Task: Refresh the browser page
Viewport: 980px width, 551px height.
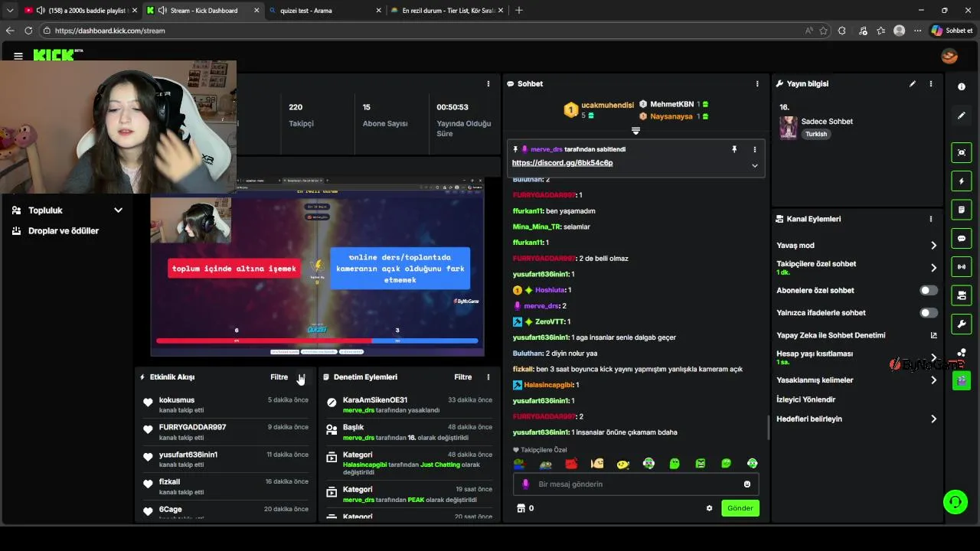Action: coord(28,31)
